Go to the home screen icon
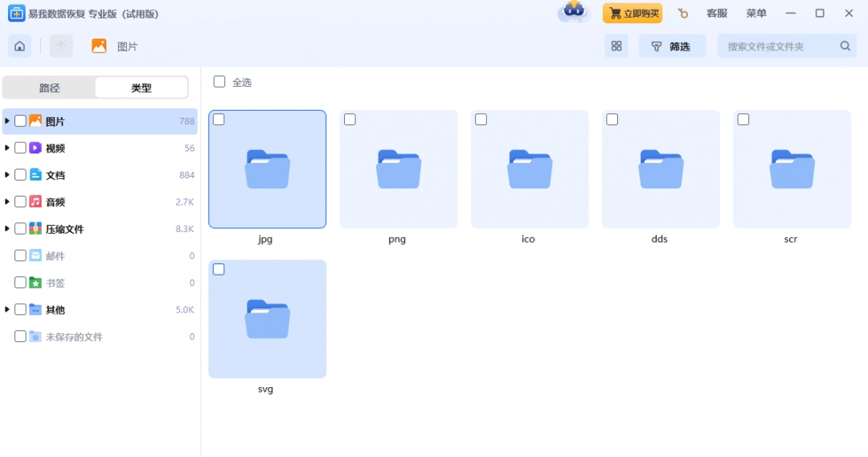 coord(19,46)
